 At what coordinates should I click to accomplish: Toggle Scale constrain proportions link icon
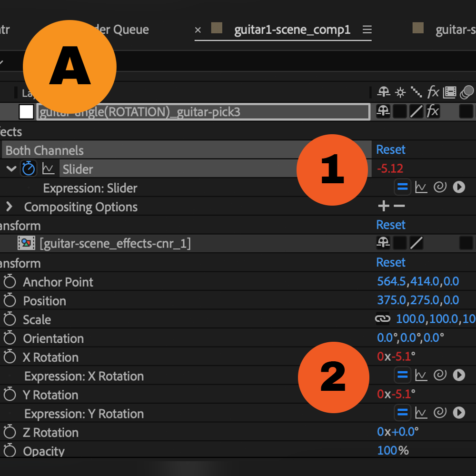click(383, 319)
